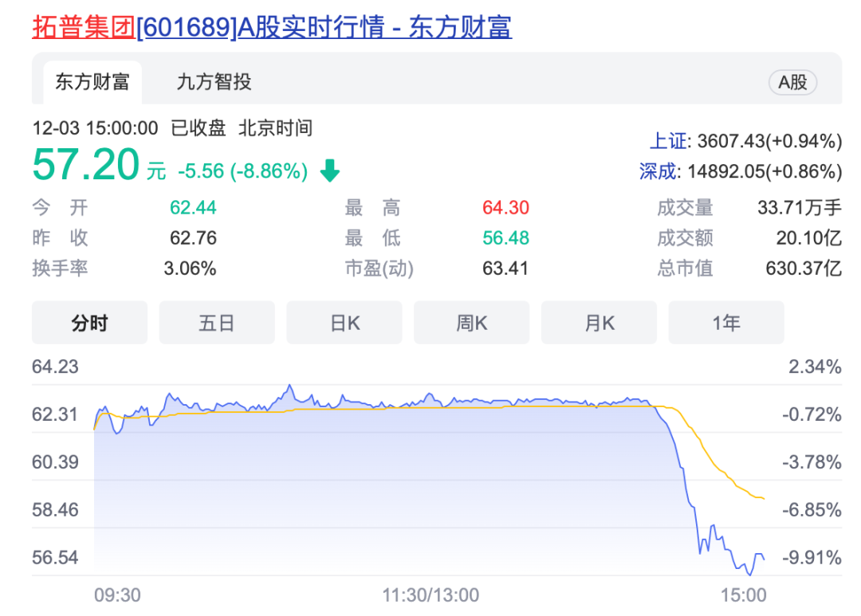Viewport: 861px width, 616px height.
Task: Switch to the 东方财富 source tab
Action: point(92,82)
